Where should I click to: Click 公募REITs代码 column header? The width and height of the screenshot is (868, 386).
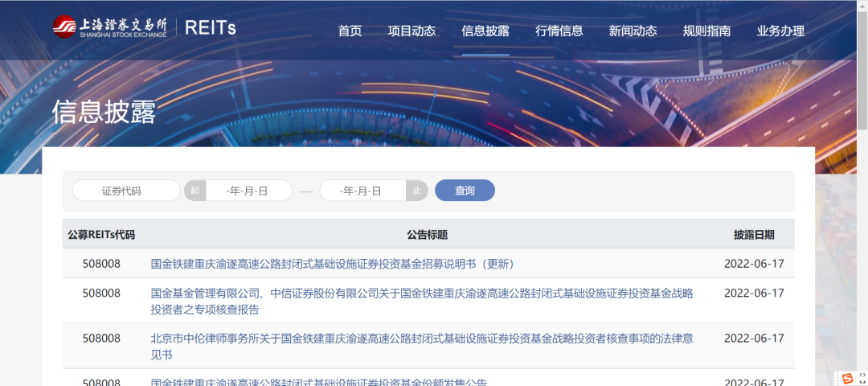click(x=101, y=235)
